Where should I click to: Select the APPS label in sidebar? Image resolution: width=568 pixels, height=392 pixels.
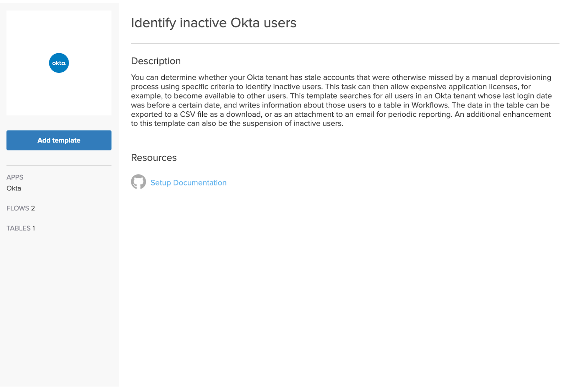pos(15,177)
